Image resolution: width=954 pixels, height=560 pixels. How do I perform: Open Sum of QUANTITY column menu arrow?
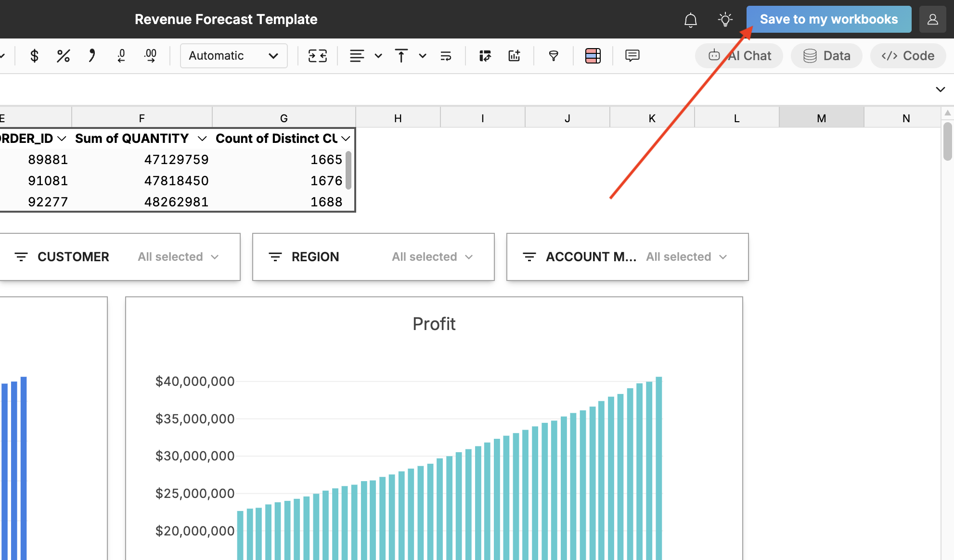click(x=202, y=139)
